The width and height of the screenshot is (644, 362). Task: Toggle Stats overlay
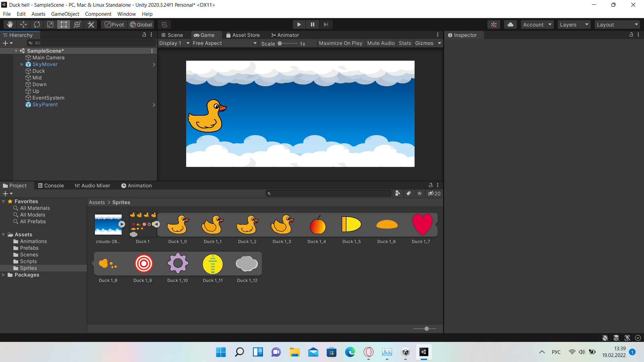point(405,43)
